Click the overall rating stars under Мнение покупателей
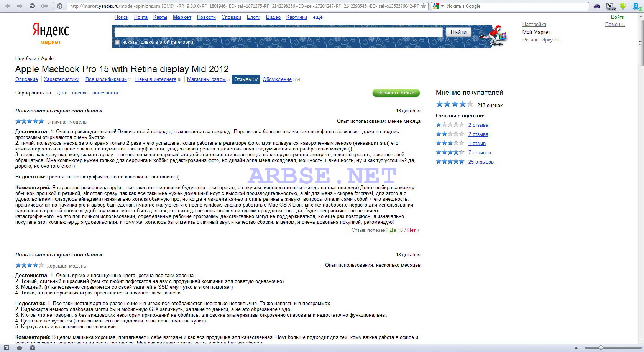This screenshot has height=352, width=644. [x=455, y=104]
